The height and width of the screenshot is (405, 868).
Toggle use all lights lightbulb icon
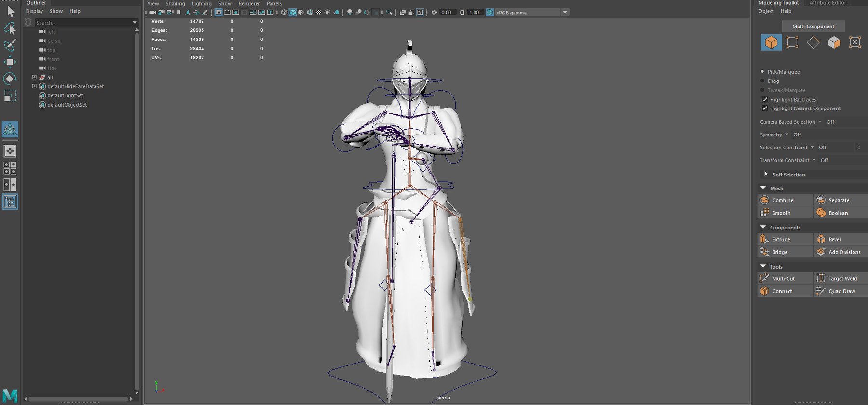(327, 12)
